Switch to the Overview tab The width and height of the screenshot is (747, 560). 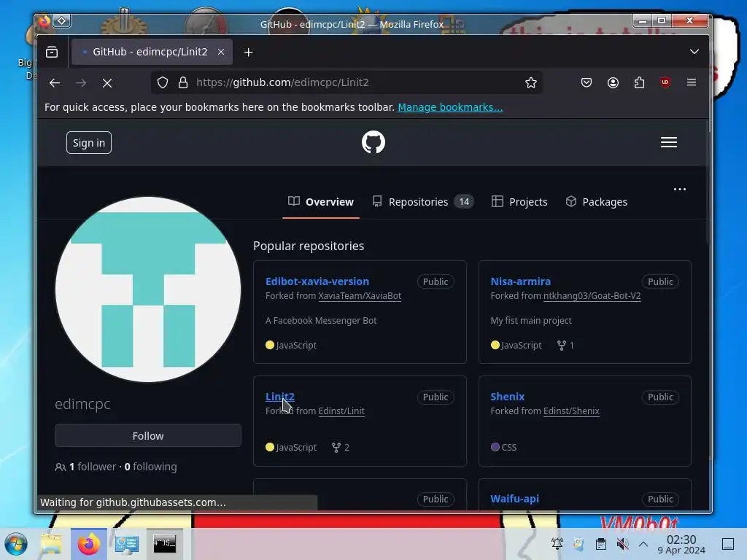(x=321, y=202)
